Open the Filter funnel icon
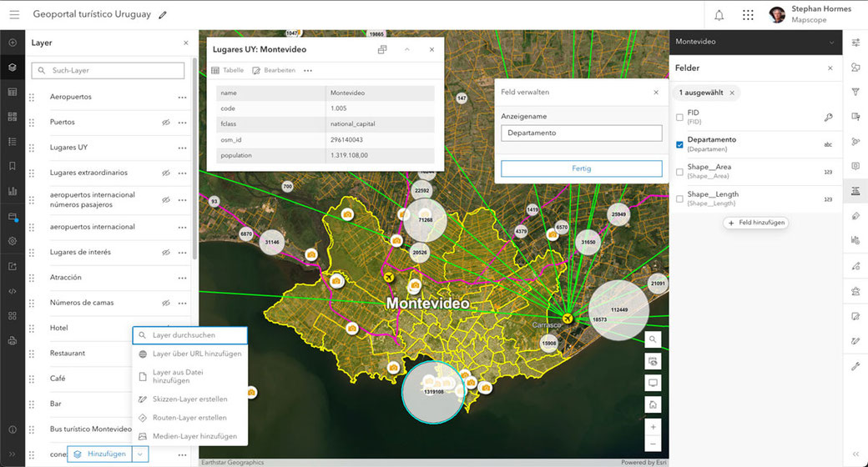Image resolution: width=868 pixels, height=467 pixels. 855,92
